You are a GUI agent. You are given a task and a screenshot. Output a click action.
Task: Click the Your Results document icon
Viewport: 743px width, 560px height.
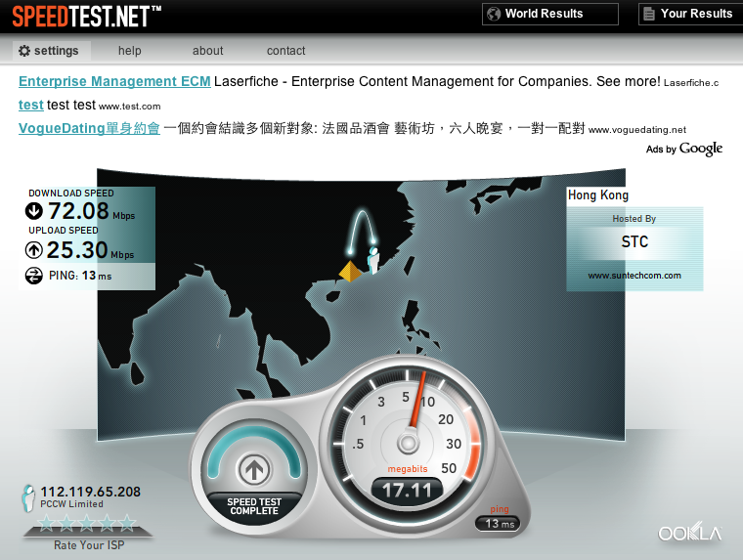(x=649, y=14)
